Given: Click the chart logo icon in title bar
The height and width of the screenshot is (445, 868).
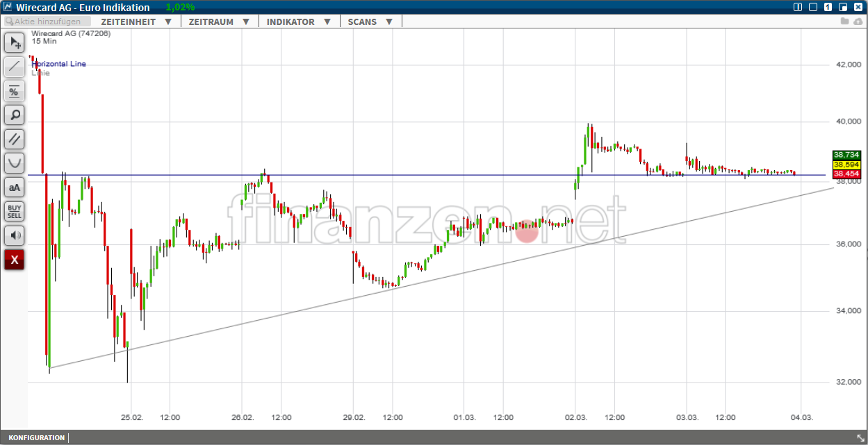Looking at the screenshot, I should [x=8, y=7].
